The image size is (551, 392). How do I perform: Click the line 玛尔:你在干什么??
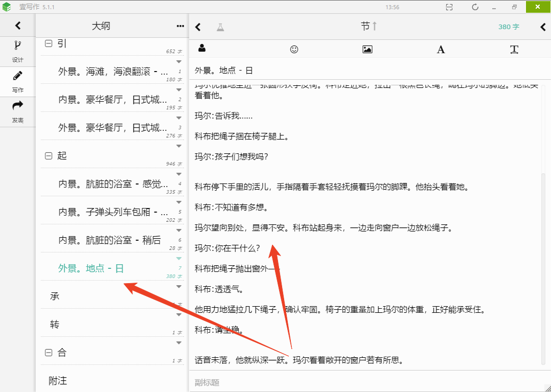click(227, 248)
